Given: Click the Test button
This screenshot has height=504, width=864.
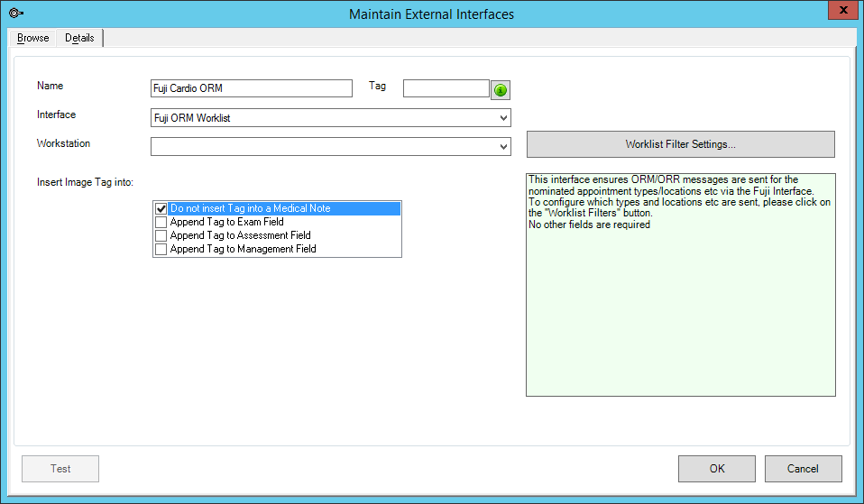Looking at the screenshot, I should tap(60, 469).
